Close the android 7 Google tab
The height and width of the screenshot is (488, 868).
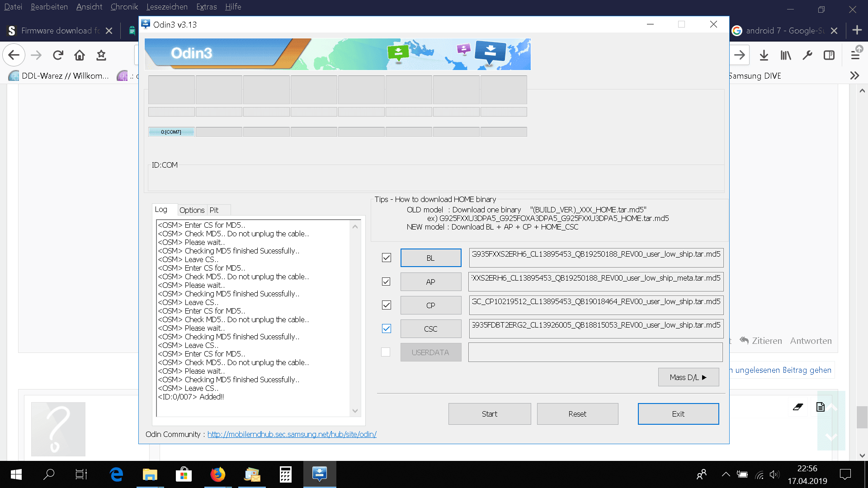(834, 31)
